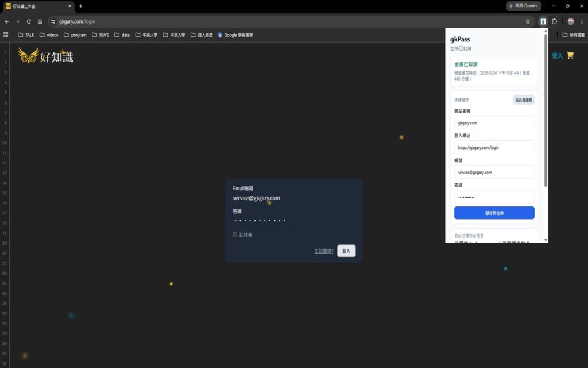The width and height of the screenshot is (588, 368).
Task: Submit the login form with 登入 button
Action: click(346, 251)
